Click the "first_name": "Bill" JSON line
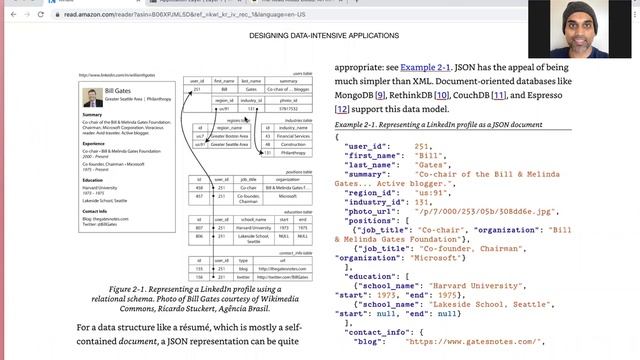 395,156
